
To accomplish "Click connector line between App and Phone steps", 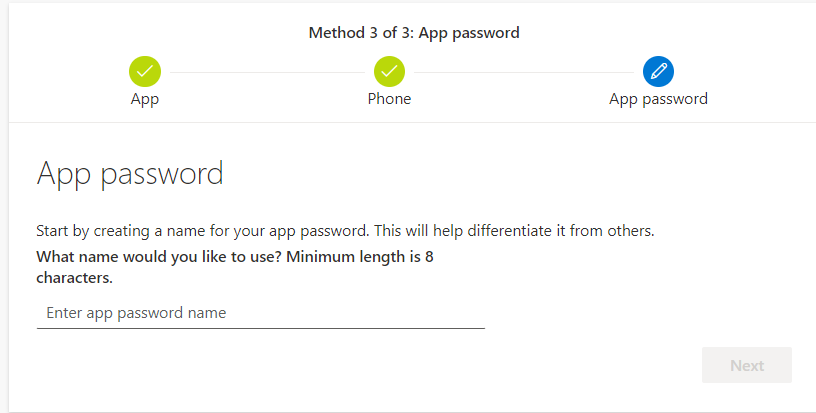I will click(x=267, y=72).
